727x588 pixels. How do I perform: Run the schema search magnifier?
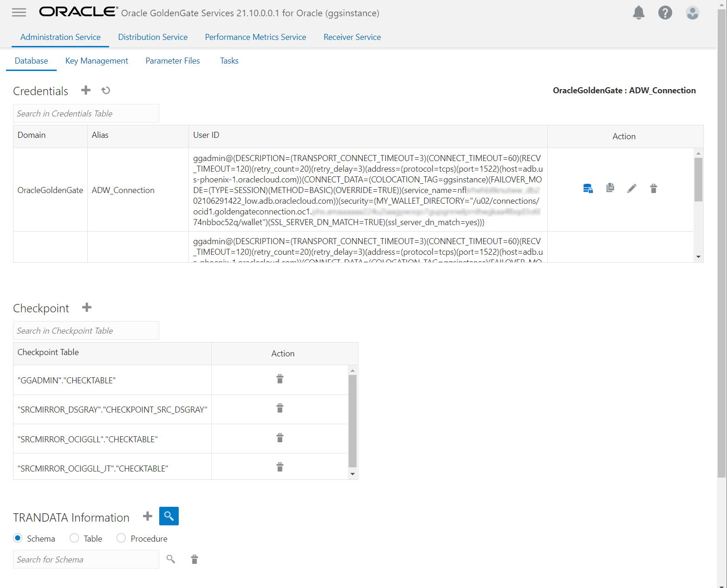click(x=171, y=559)
